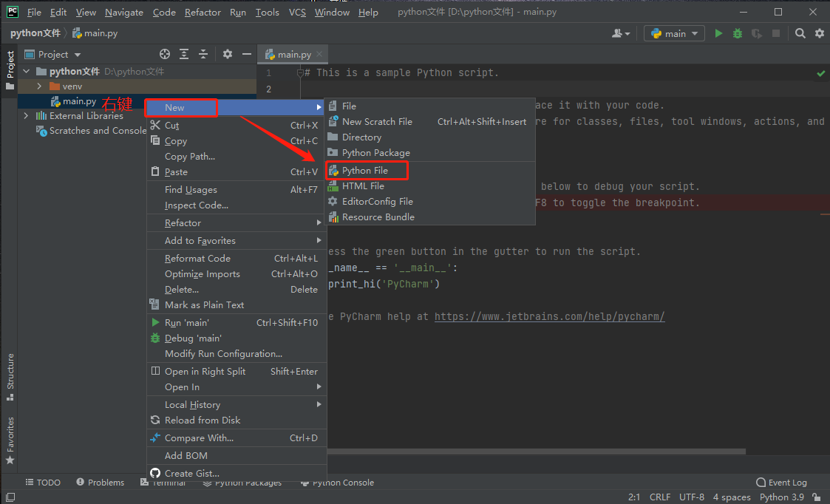The height and width of the screenshot is (504, 830).
Task: Choose New Scratch File option
Action: coord(430,122)
